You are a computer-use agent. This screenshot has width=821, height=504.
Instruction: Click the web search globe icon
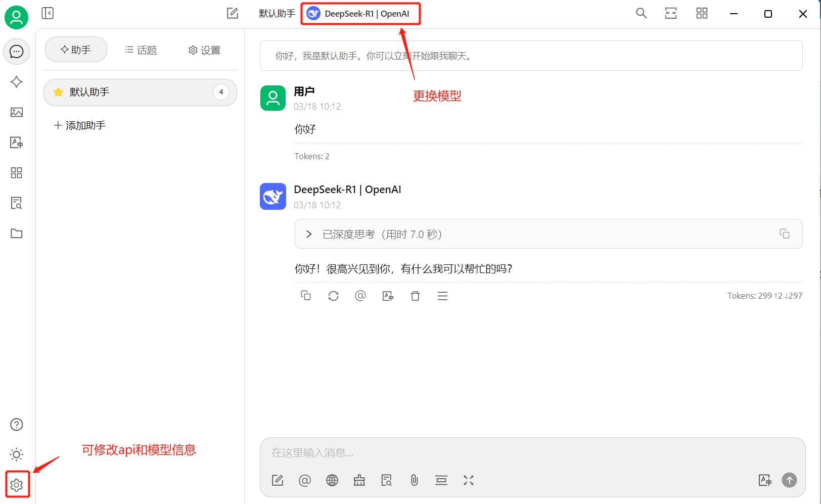pos(332,480)
